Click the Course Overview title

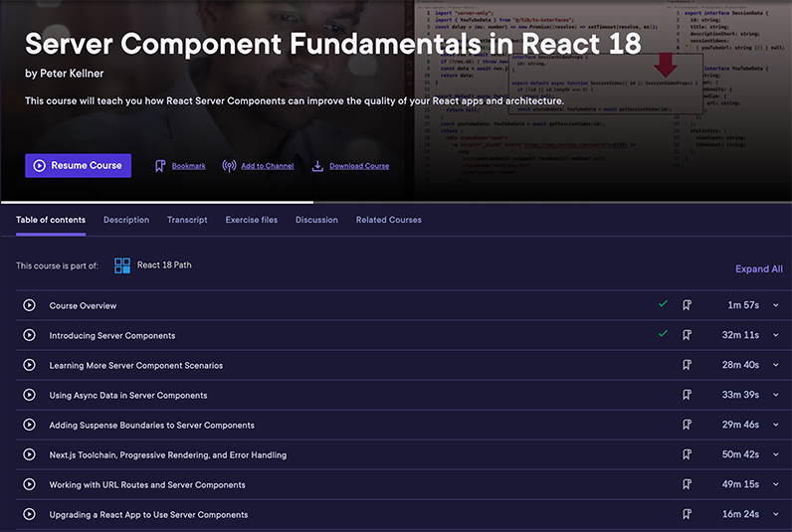(x=83, y=306)
